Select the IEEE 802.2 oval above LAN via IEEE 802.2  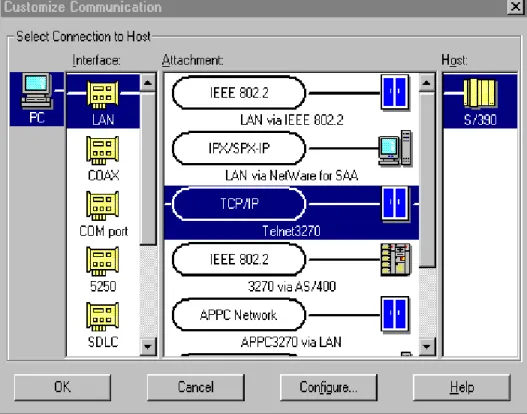pyautogui.click(x=239, y=93)
